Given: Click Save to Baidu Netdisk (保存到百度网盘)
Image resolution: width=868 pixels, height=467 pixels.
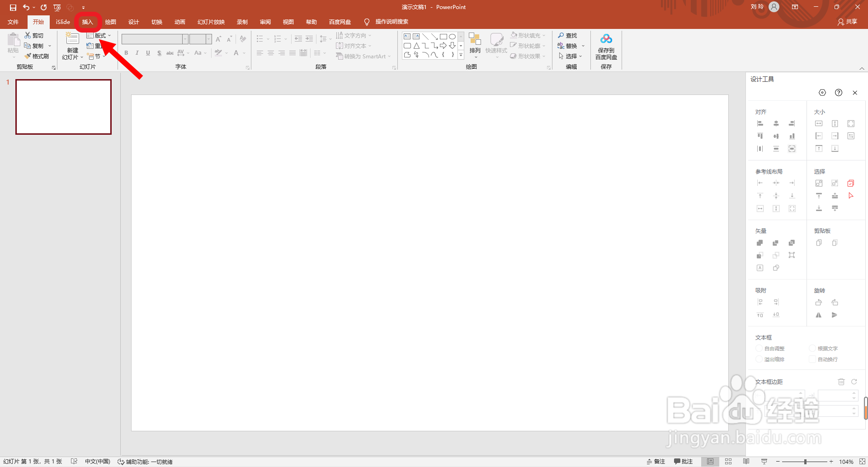Looking at the screenshot, I should 606,47.
